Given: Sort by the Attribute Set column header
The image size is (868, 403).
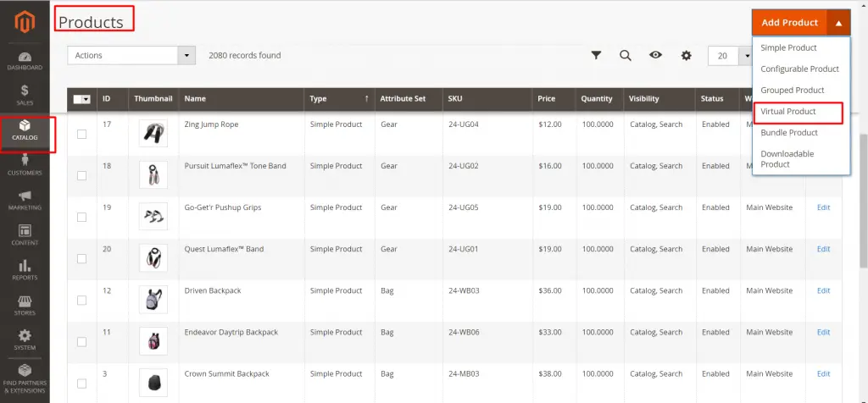Looking at the screenshot, I should (409, 98).
